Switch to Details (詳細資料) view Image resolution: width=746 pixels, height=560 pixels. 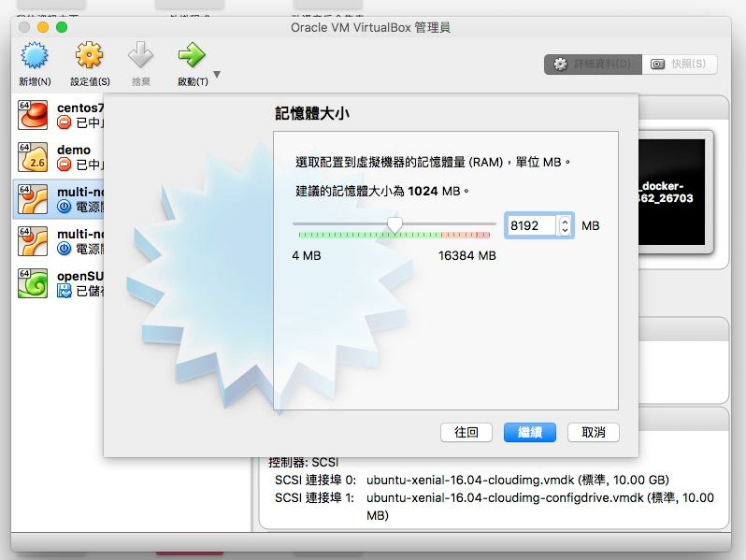(x=593, y=64)
